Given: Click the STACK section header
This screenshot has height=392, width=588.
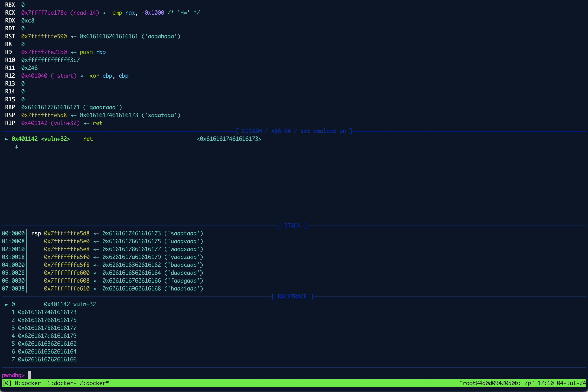Looking at the screenshot, I should tap(293, 226).
